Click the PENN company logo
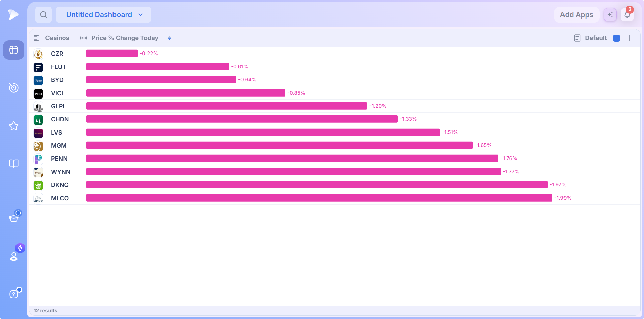This screenshot has width=644, height=319. pos(38,159)
